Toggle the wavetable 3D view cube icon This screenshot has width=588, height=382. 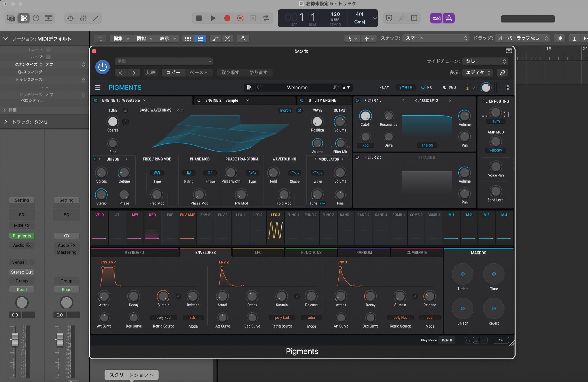pyautogui.click(x=299, y=110)
